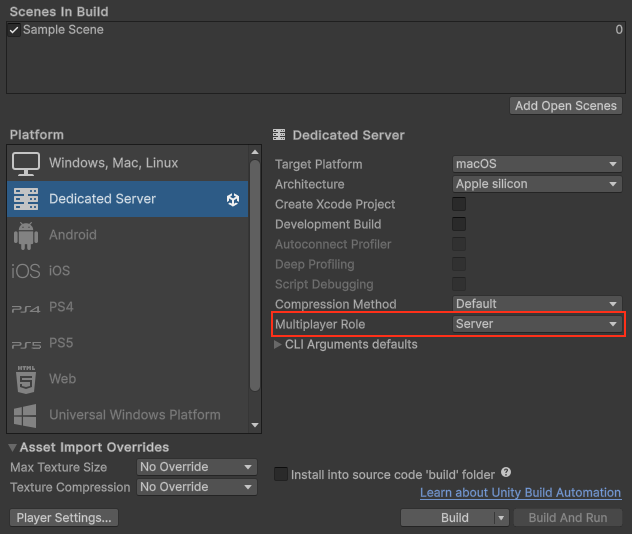Image resolution: width=632 pixels, height=534 pixels.
Task: Select Universal Windows Platform from the list
Action: 134,415
